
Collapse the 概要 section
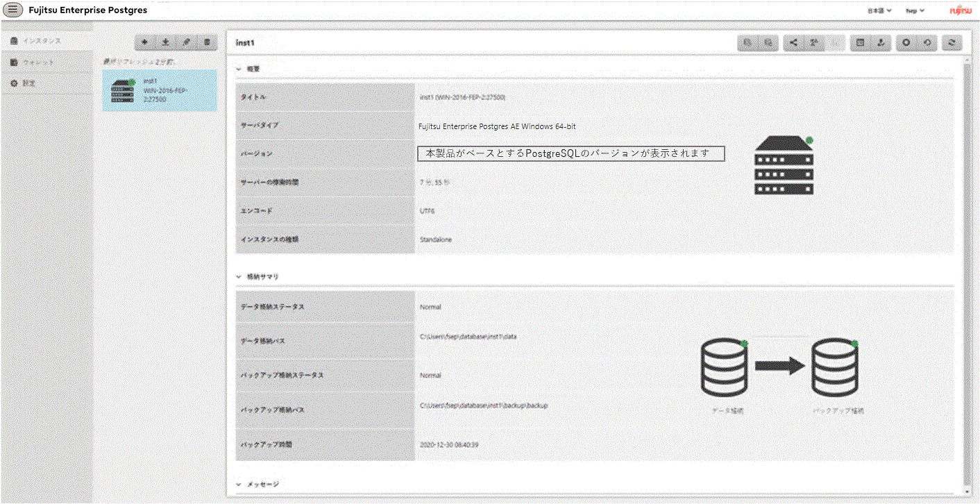tap(239, 69)
